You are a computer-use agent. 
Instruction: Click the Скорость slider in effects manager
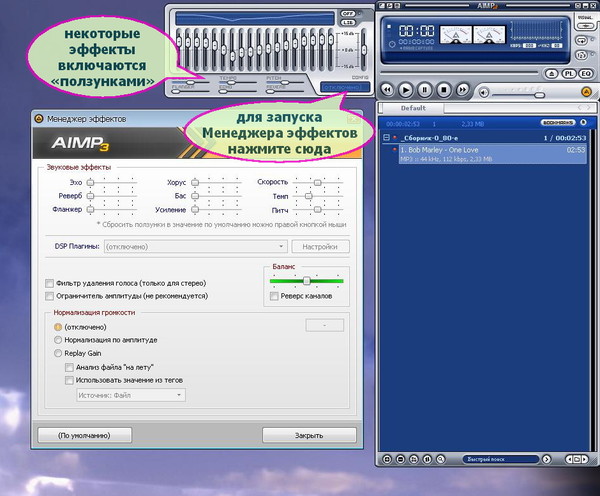[318, 183]
